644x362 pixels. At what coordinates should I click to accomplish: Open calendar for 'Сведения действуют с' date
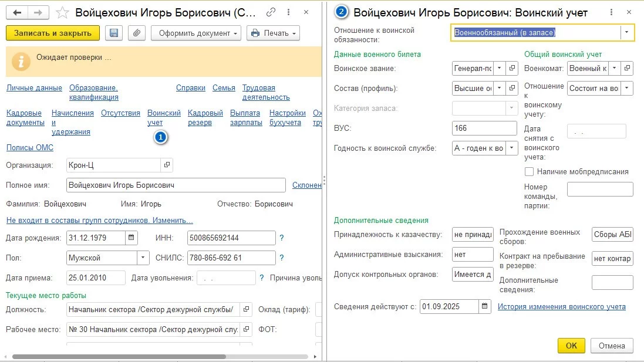[x=485, y=306]
